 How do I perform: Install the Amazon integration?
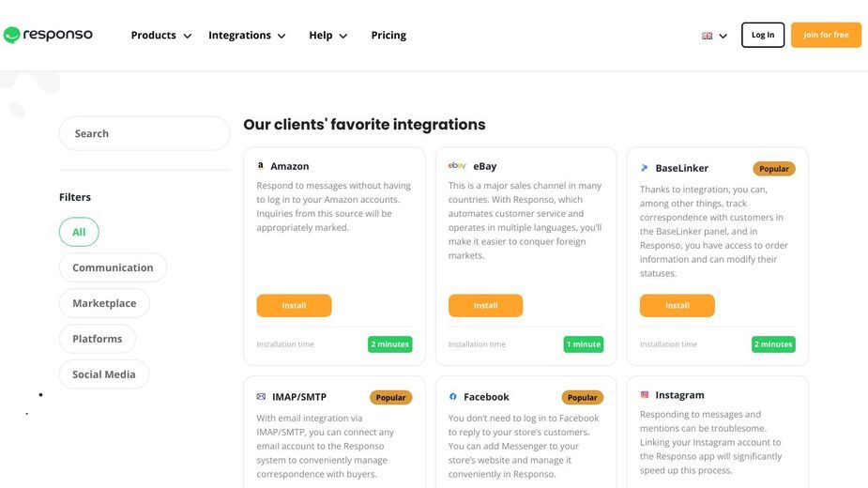(x=294, y=306)
